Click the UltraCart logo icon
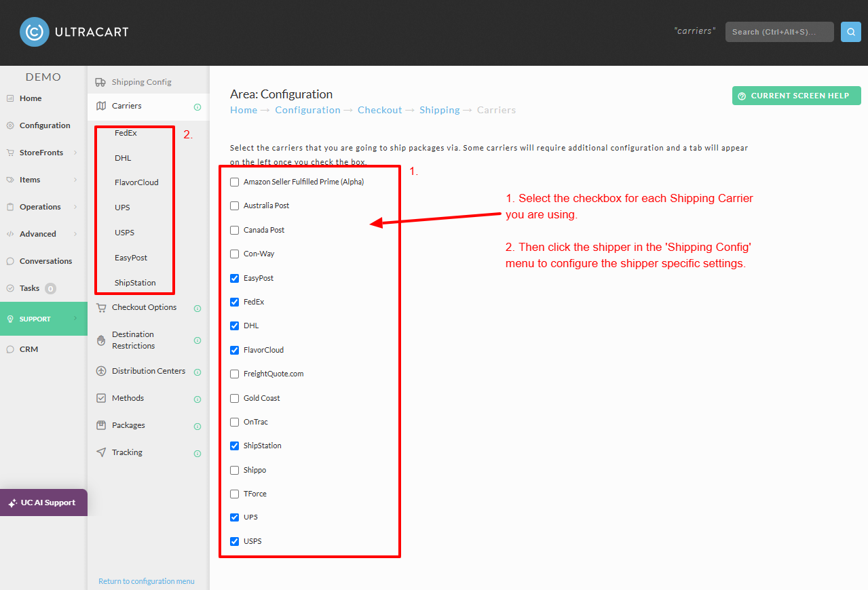 35,32
